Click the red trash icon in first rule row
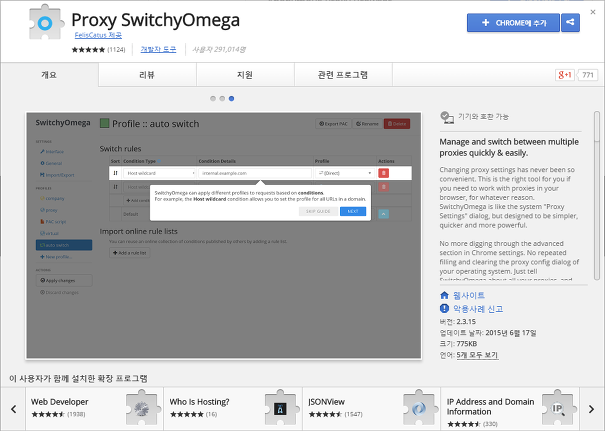 [x=384, y=173]
